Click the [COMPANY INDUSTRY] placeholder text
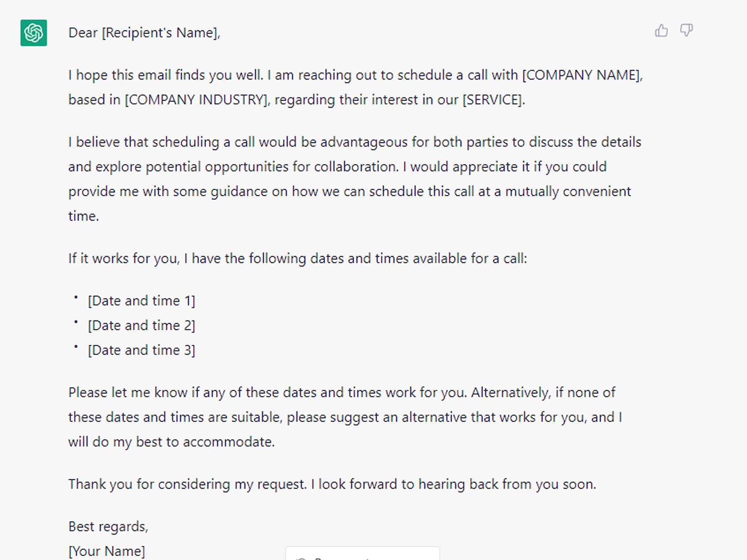This screenshot has width=747, height=560. pos(196,100)
